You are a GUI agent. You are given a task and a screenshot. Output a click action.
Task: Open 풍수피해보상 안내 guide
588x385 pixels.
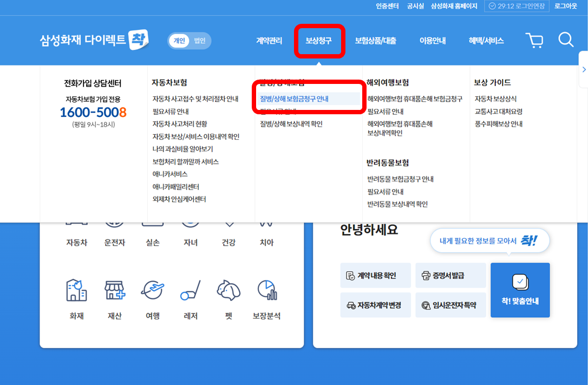[498, 123]
